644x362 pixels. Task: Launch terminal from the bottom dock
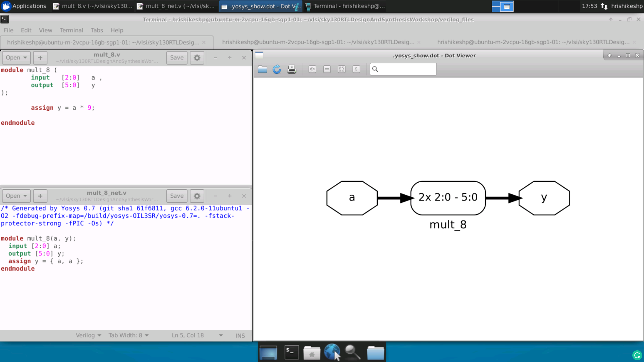click(291, 352)
